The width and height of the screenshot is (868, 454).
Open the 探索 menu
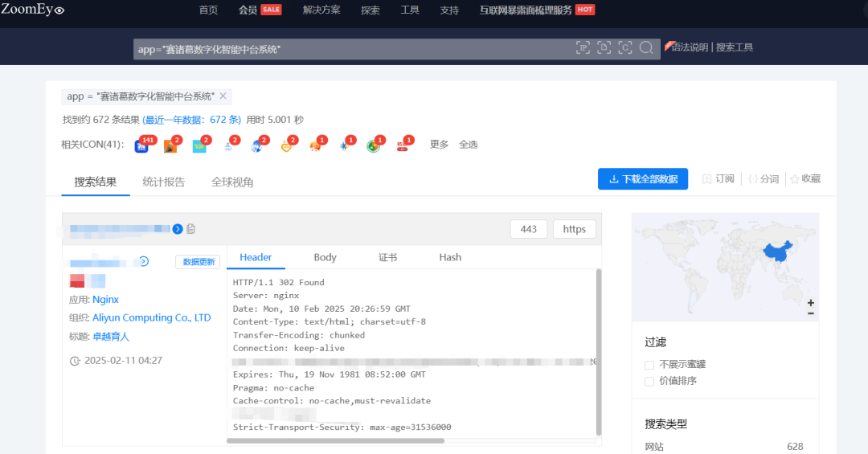click(x=371, y=10)
